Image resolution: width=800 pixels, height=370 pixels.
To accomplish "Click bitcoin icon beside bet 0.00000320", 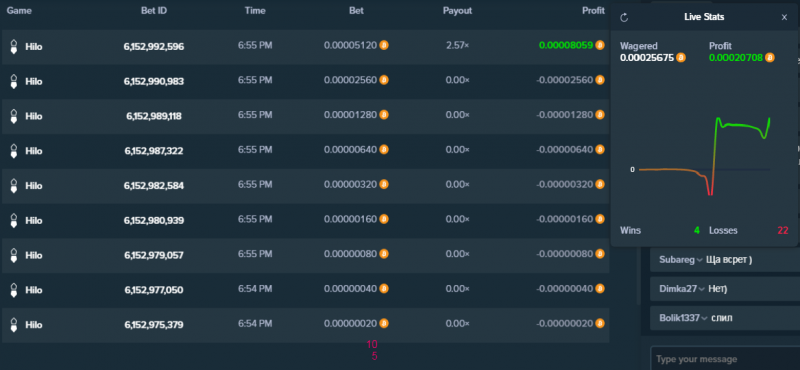I will click(384, 184).
